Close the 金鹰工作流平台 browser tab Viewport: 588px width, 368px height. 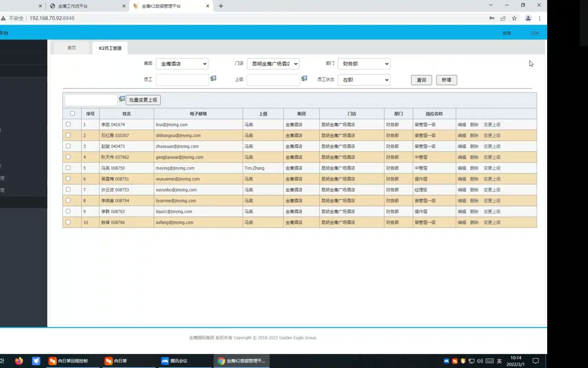[124, 6]
